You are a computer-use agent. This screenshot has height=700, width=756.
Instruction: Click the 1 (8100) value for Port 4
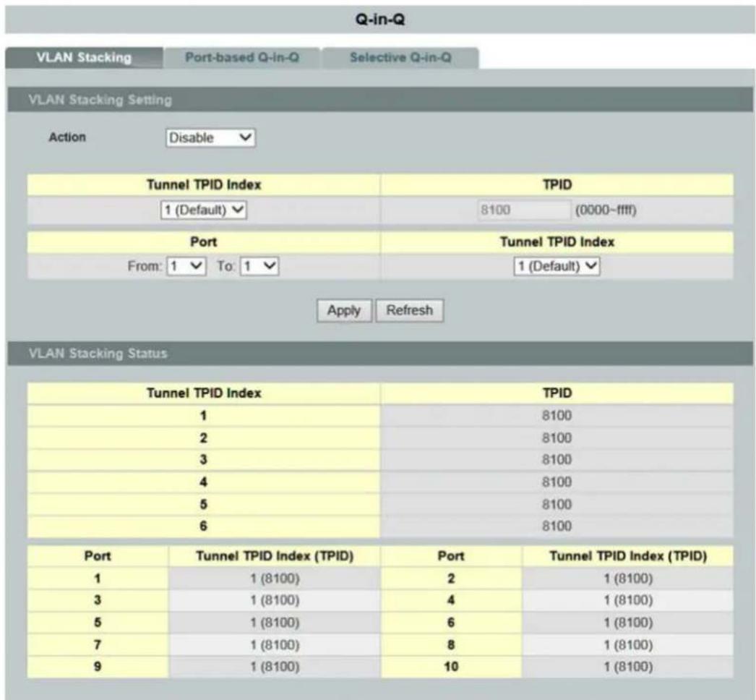point(628,600)
